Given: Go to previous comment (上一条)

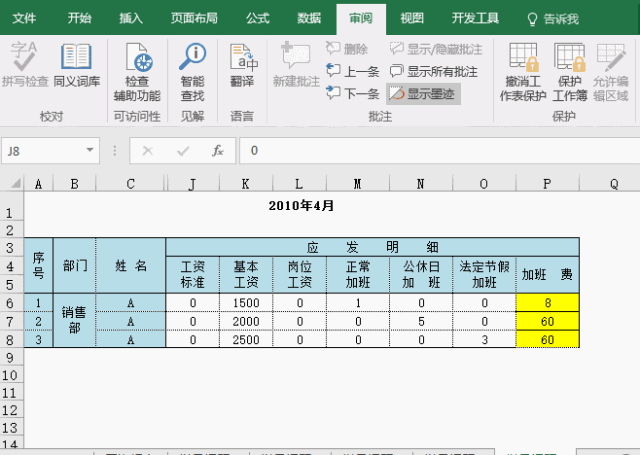Looking at the screenshot, I should 353,71.
